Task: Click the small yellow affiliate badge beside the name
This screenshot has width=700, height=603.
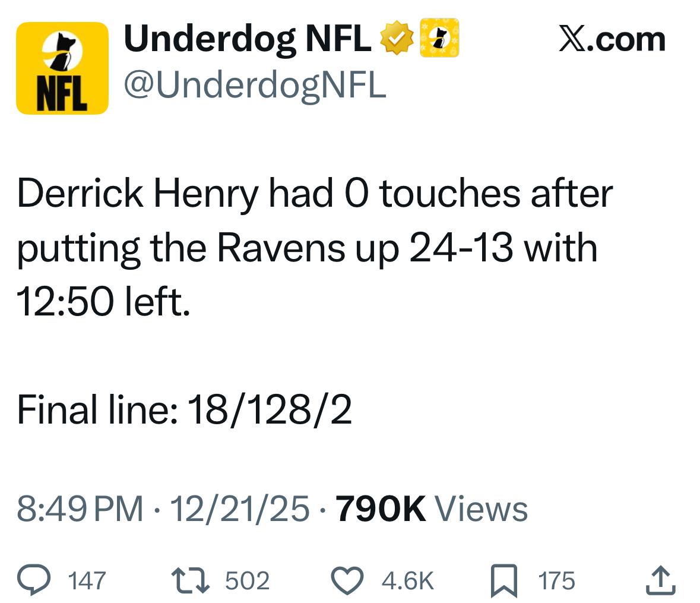Action: (x=439, y=38)
